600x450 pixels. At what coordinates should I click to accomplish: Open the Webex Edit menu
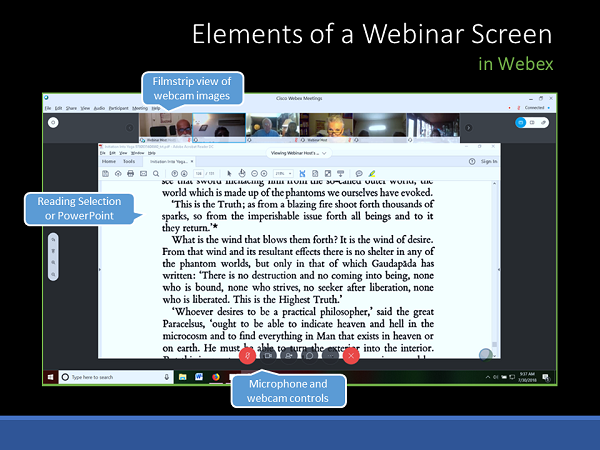tap(58, 108)
